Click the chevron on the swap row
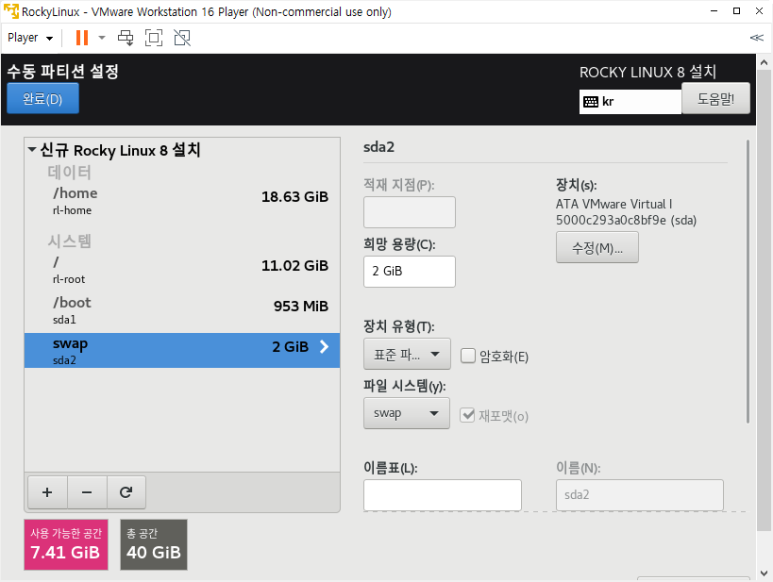773x582 pixels. click(x=324, y=347)
